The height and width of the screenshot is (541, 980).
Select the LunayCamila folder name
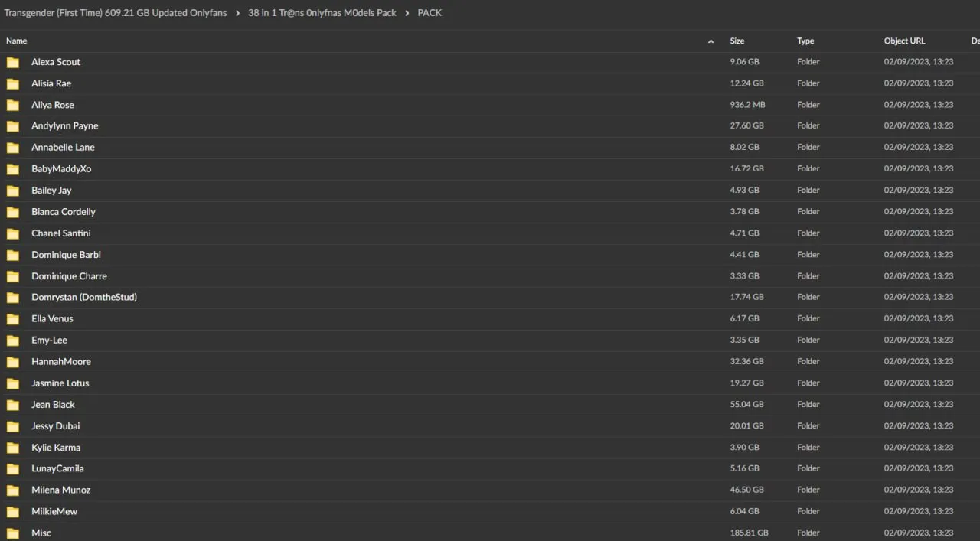click(57, 468)
